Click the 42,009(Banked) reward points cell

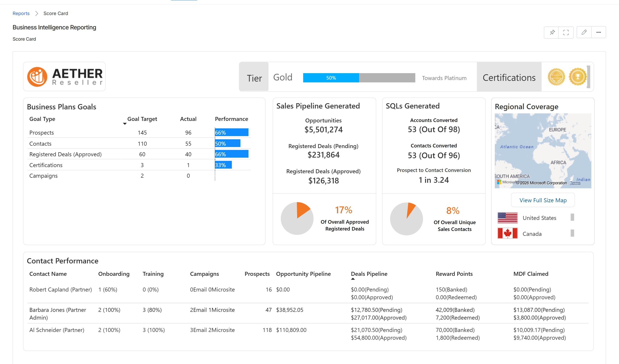[x=455, y=310]
